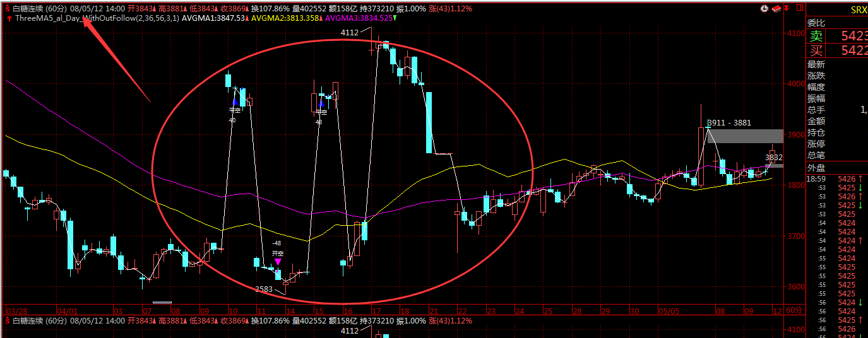This screenshot has height=338, width=868.
Task: Click the 总笔 label in quote panel
Action: pos(816,155)
